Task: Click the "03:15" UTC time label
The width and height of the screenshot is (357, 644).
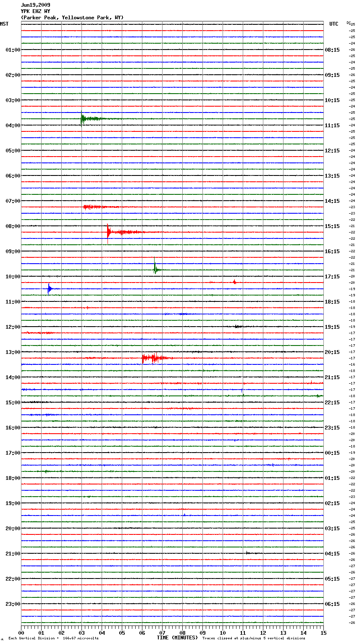Action: click(x=332, y=529)
